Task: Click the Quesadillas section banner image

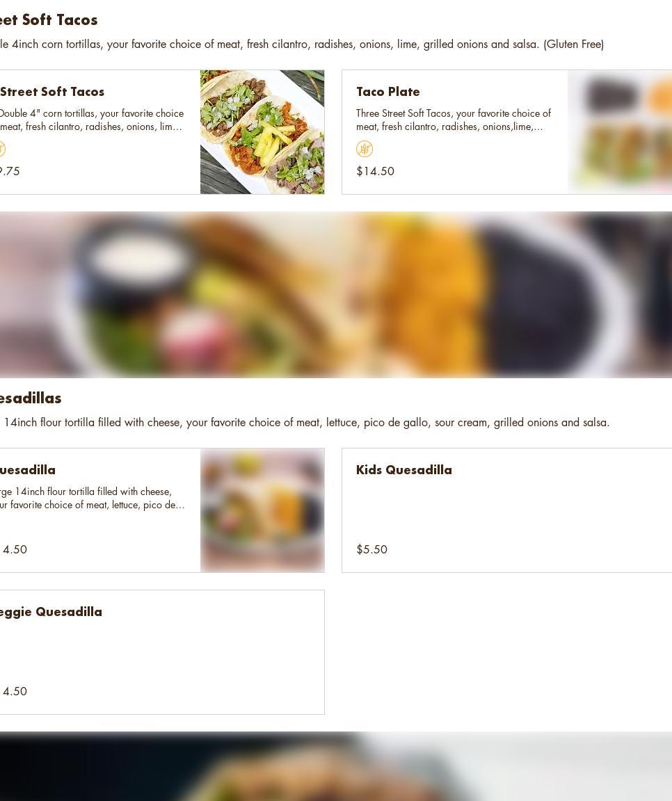Action: pyautogui.click(x=336, y=295)
